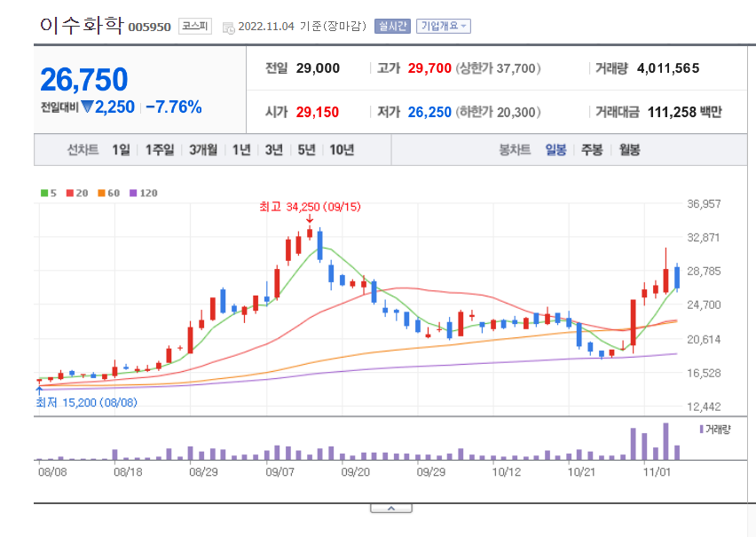
Task: Click the 24,700 price axis label
Action: click(704, 305)
